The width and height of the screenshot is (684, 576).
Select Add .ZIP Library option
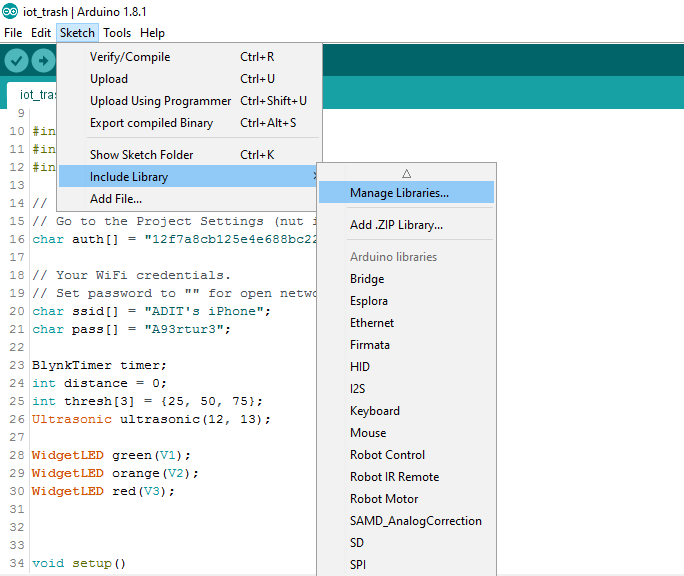coord(396,225)
